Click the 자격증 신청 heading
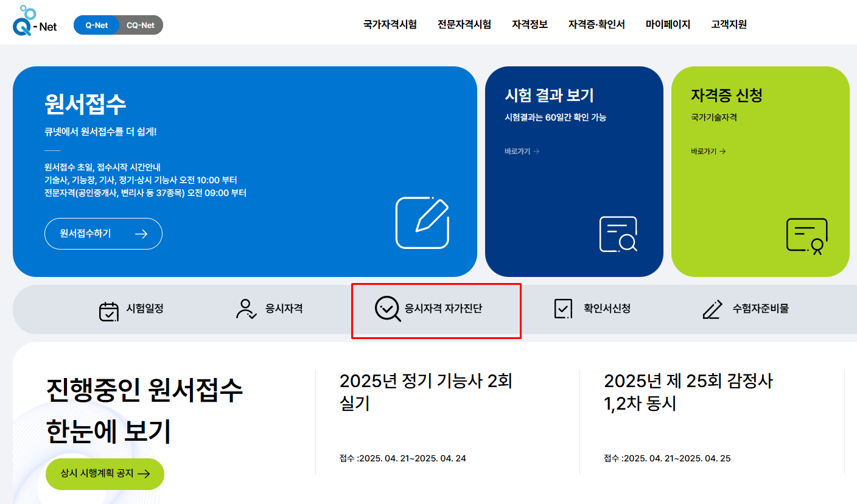 [727, 96]
